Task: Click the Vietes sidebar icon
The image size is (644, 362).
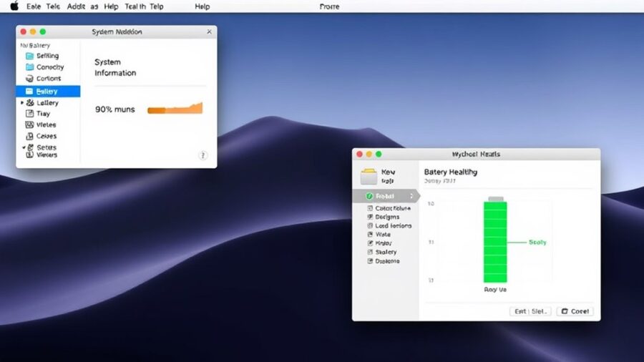Action: [29, 124]
